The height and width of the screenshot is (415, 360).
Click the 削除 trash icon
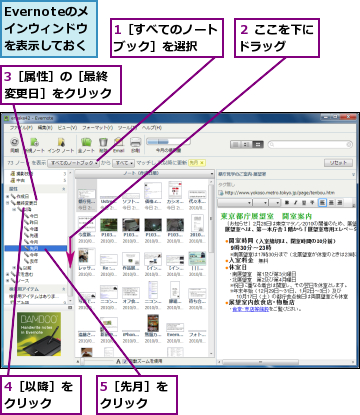pos(103,143)
